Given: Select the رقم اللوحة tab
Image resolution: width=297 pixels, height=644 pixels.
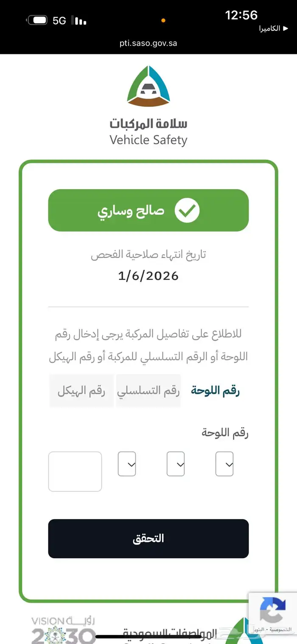Looking at the screenshot, I should [215, 391].
